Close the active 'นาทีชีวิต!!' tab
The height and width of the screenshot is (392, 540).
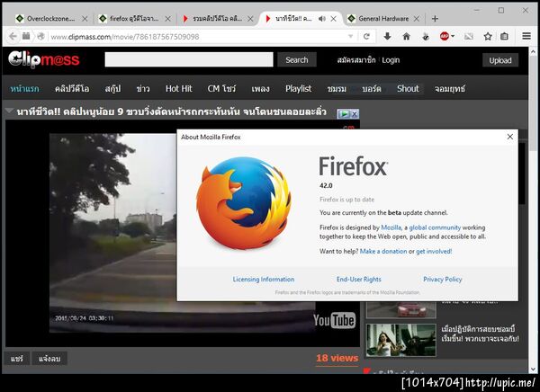(333, 19)
